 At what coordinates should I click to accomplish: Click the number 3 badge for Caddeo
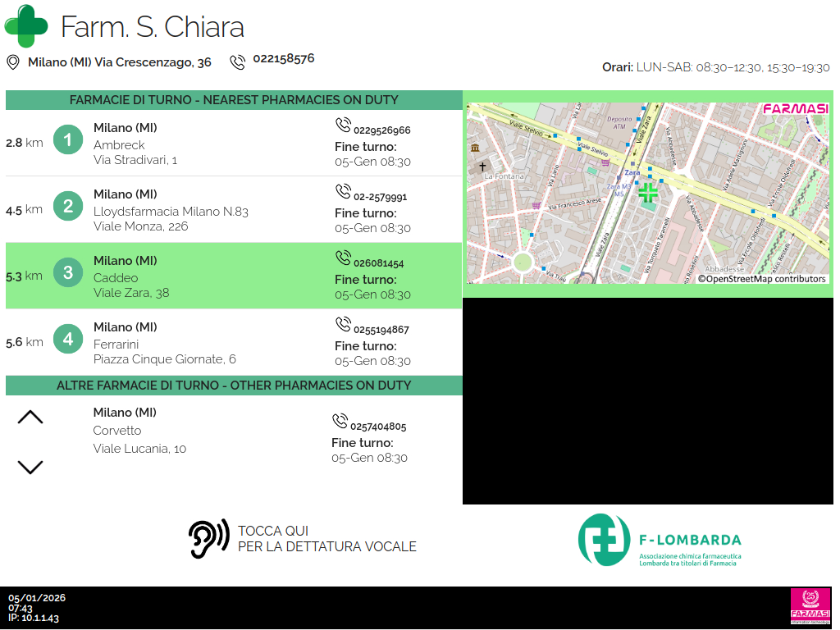coord(68,273)
